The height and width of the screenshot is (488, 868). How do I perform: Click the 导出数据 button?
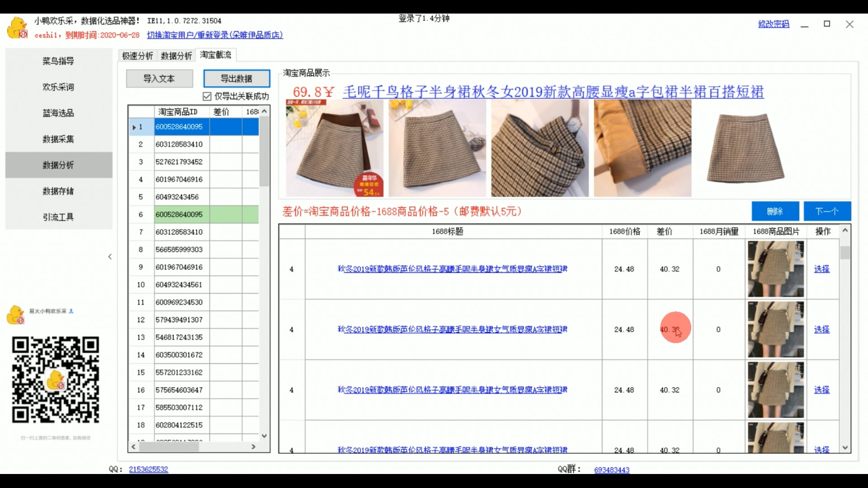pos(236,79)
